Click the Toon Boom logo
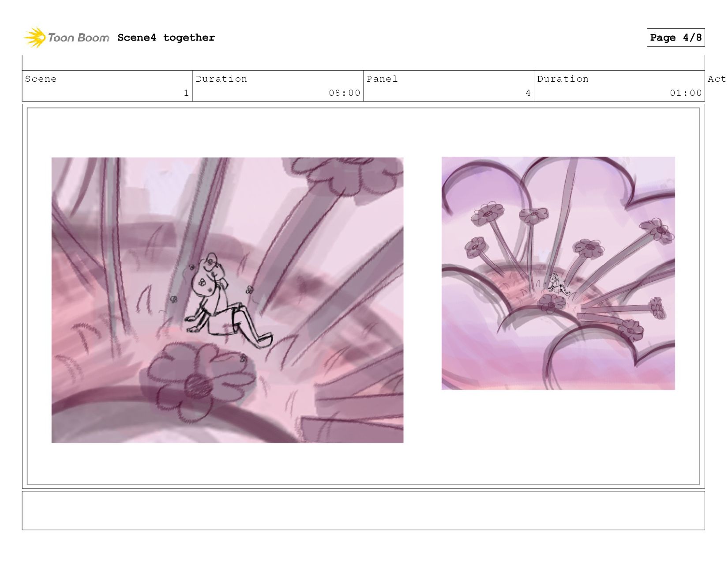The height and width of the screenshot is (563, 728). point(66,38)
